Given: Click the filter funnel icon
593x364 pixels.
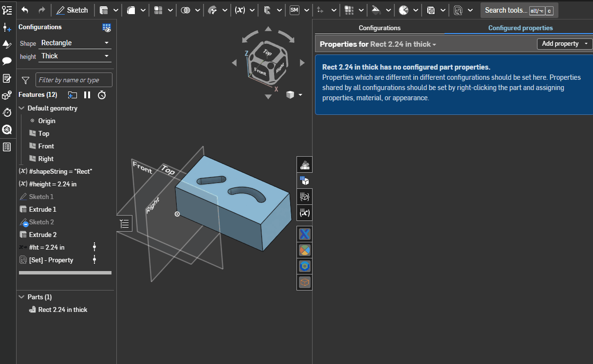Looking at the screenshot, I should (26, 80).
